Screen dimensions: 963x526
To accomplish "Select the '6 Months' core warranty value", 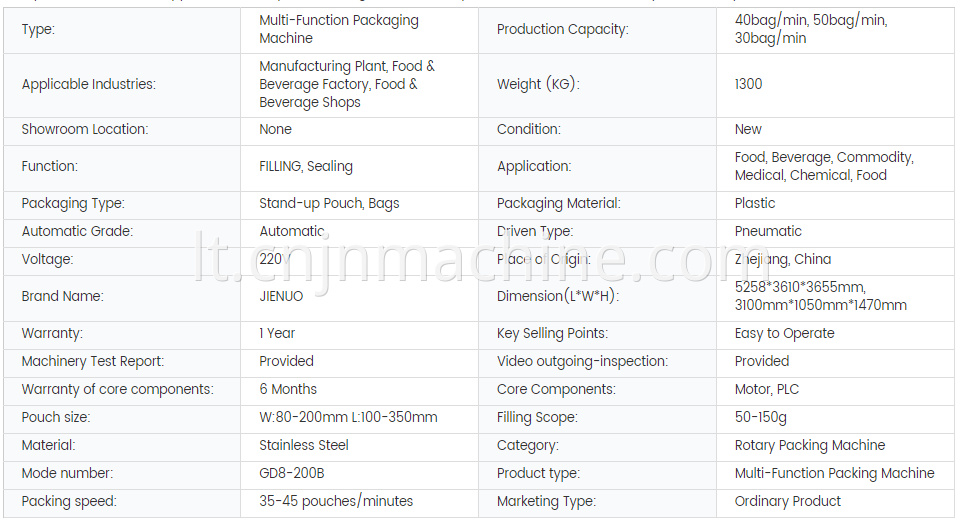I will 287,390.
